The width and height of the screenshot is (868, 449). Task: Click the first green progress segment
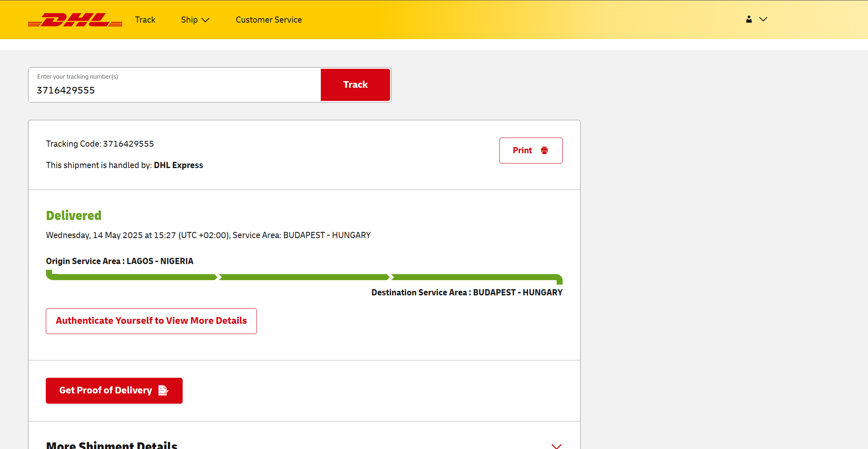click(132, 276)
